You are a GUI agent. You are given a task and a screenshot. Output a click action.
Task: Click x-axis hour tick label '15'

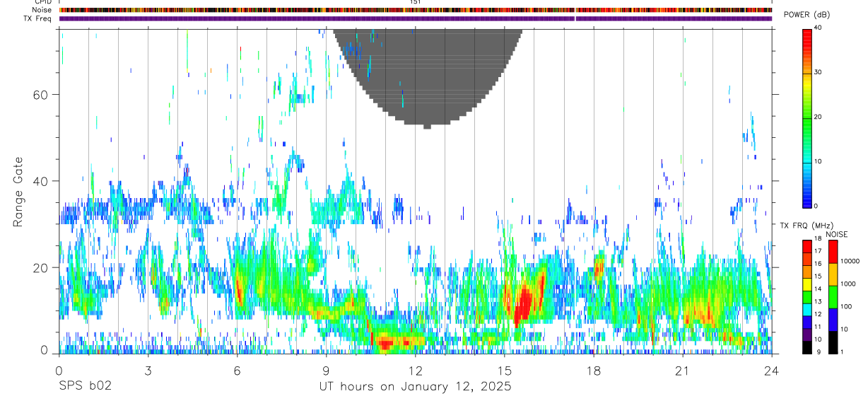(x=504, y=371)
